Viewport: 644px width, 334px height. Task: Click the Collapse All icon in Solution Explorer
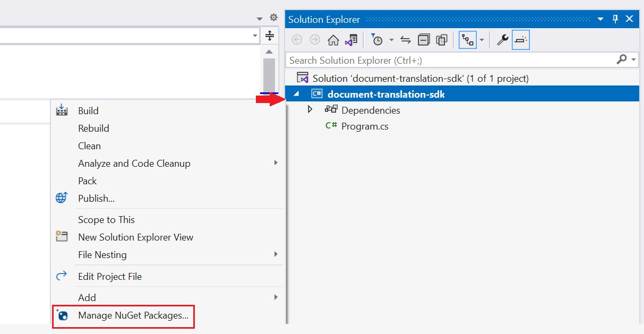point(424,39)
